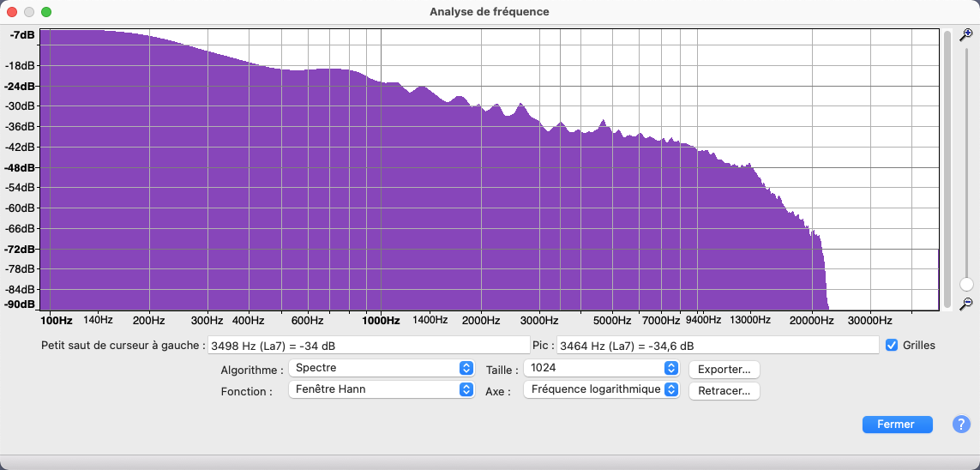Click the -72dB label on level axis
Screen dimensions: 980x470
click(x=20, y=250)
